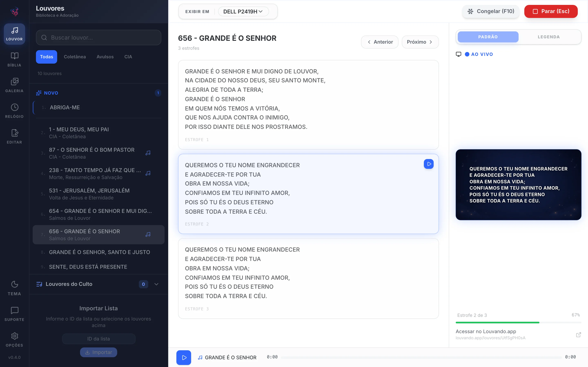Open the Galeria section in the sidebar

click(x=14, y=85)
